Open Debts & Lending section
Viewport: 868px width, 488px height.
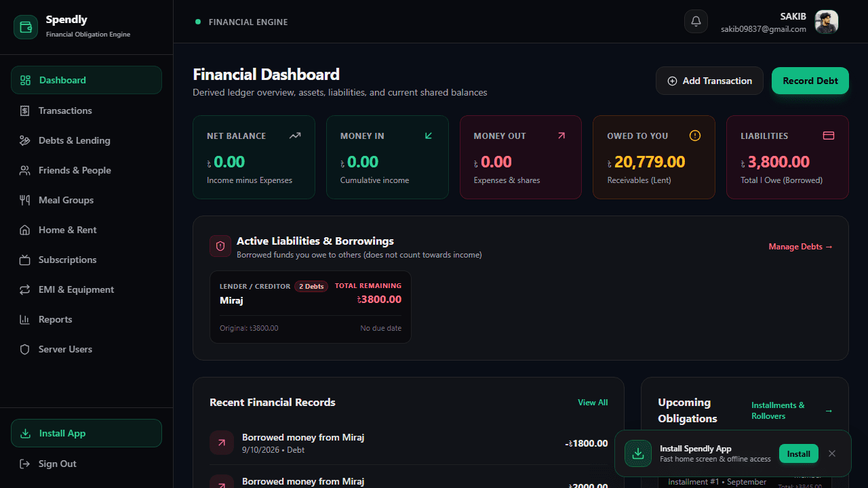pyautogui.click(x=86, y=140)
